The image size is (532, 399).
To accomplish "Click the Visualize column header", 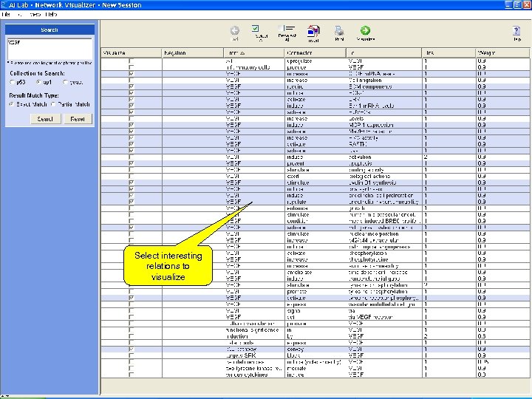I will click(x=132, y=53).
